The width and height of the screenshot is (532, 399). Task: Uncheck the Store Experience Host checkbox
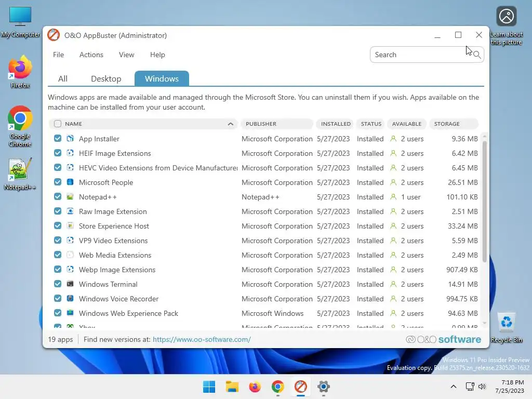pyautogui.click(x=58, y=225)
